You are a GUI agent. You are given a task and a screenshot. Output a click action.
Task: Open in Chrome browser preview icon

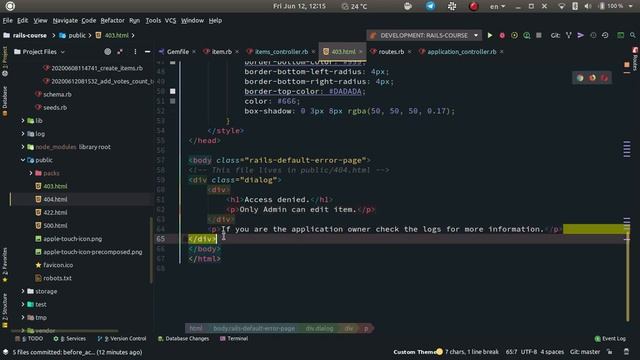click(x=580, y=78)
